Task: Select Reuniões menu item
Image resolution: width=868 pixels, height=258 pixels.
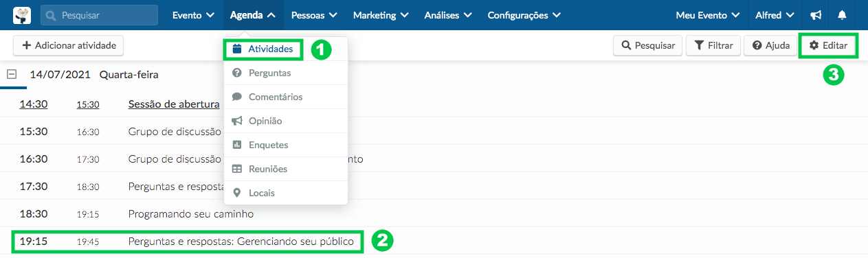Action: (x=286, y=169)
